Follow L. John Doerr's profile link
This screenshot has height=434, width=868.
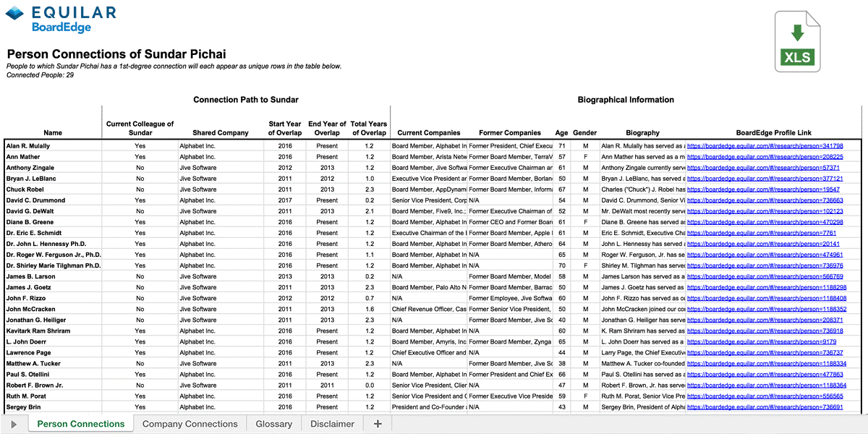click(x=762, y=342)
